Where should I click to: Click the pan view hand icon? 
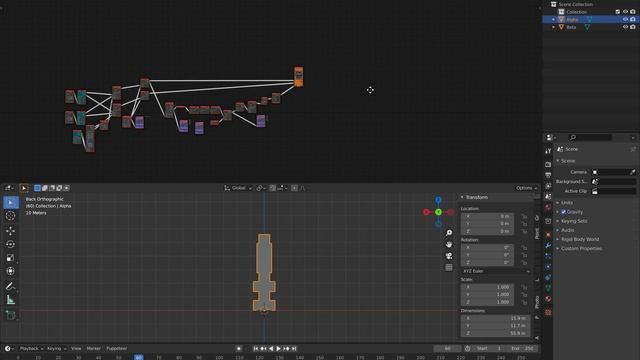(x=449, y=244)
